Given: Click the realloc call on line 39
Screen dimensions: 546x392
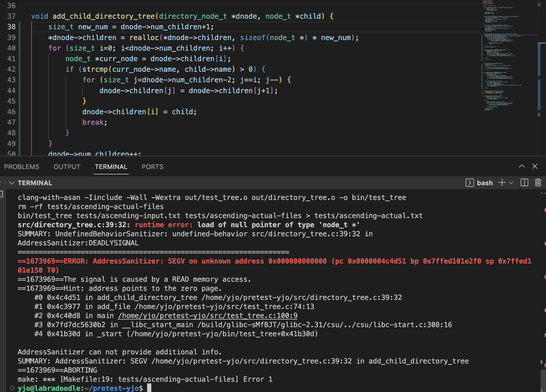Looking at the screenshot, I should 144,38.
